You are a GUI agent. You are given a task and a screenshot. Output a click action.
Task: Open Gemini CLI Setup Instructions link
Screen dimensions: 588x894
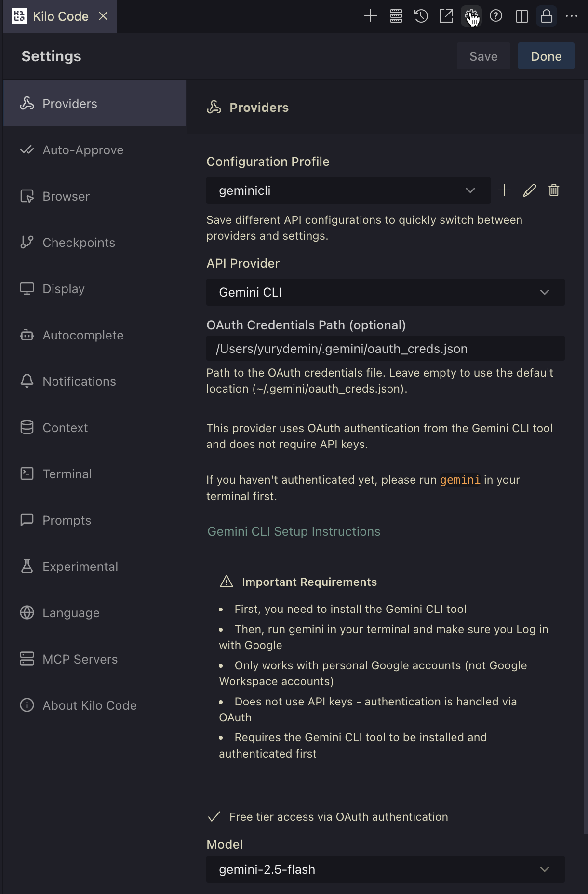tap(294, 531)
